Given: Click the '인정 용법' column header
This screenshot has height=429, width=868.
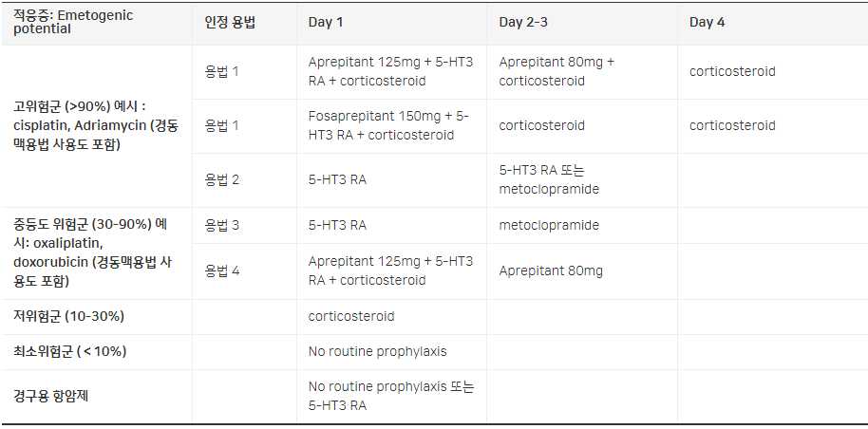Looking at the screenshot, I should pos(230,22).
